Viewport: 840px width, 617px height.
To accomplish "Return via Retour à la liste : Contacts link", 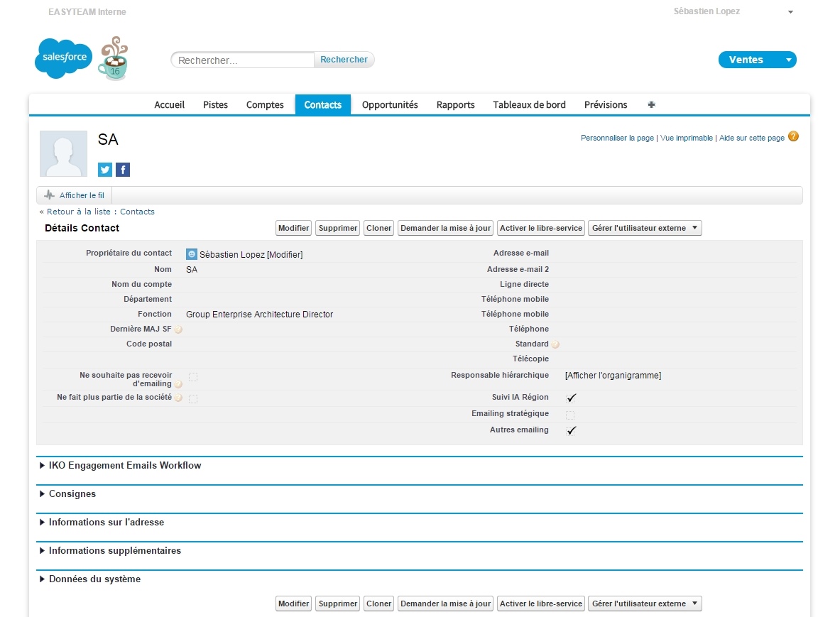I will tap(100, 212).
